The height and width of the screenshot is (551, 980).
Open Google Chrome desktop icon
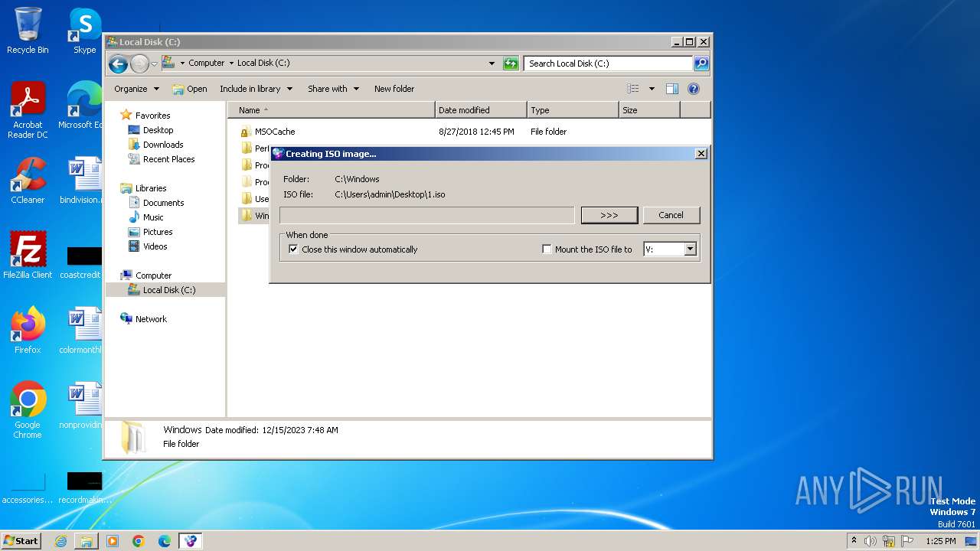pyautogui.click(x=28, y=410)
